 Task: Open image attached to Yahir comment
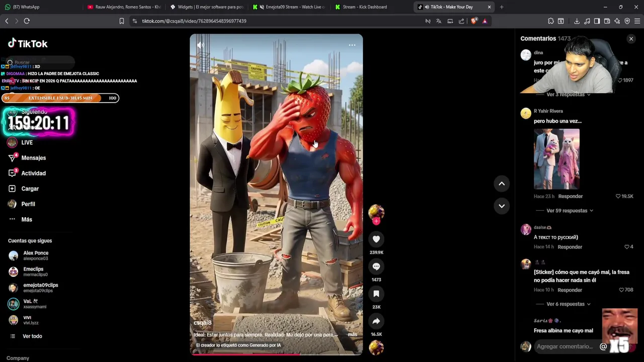(556, 159)
